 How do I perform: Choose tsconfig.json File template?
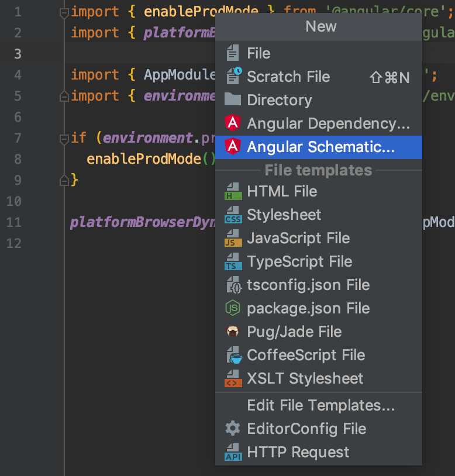coord(318,285)
